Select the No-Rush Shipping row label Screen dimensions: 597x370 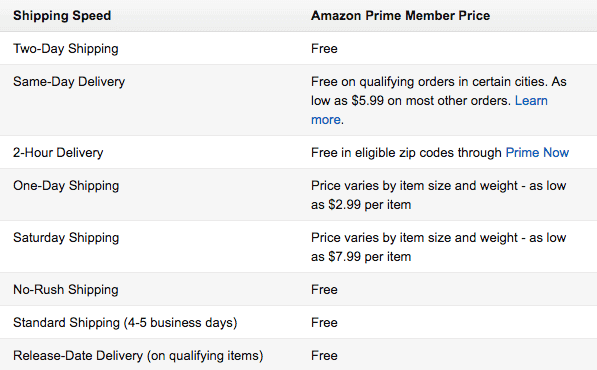tap(66, 290)
